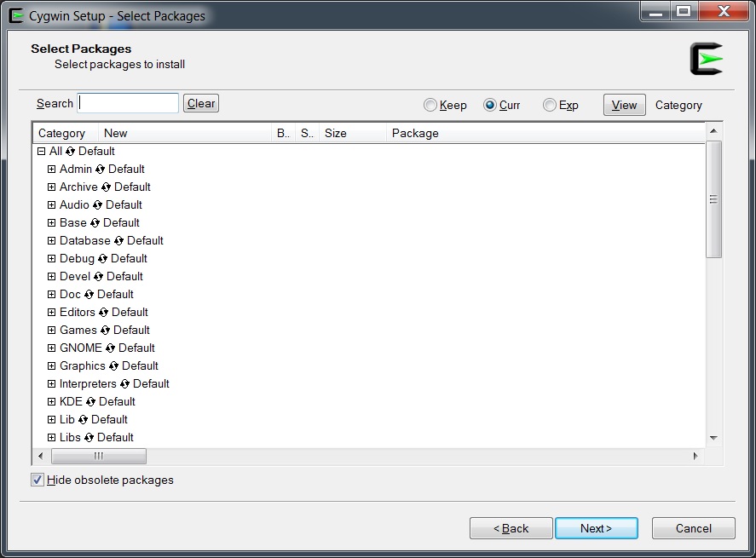Viewport: 756px width, 558px height.
Task: Clear the search field with Clear button
Action: 201,103
